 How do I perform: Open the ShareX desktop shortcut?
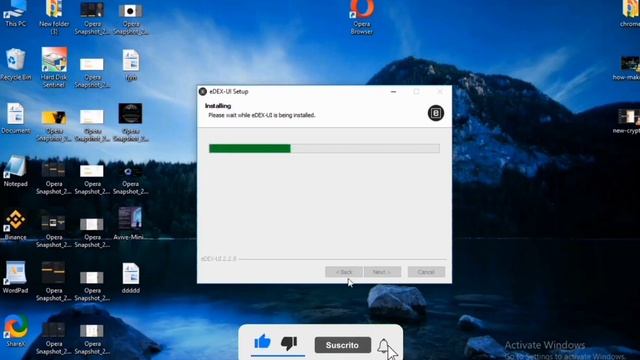point(16,331)
